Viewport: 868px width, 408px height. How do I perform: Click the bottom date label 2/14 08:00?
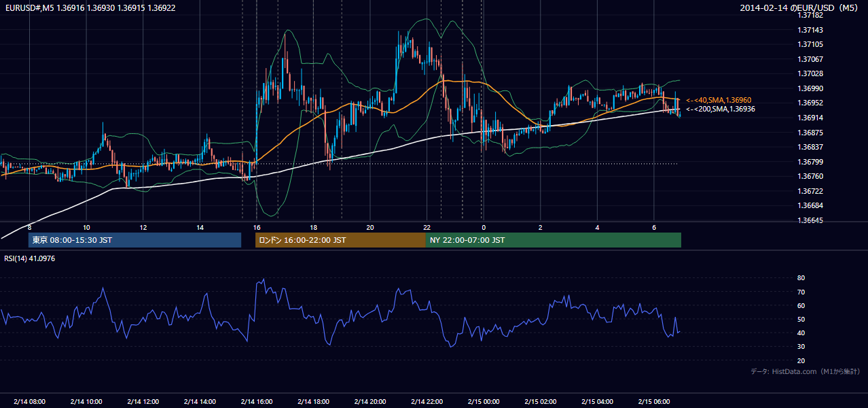(x=29, y=402)
